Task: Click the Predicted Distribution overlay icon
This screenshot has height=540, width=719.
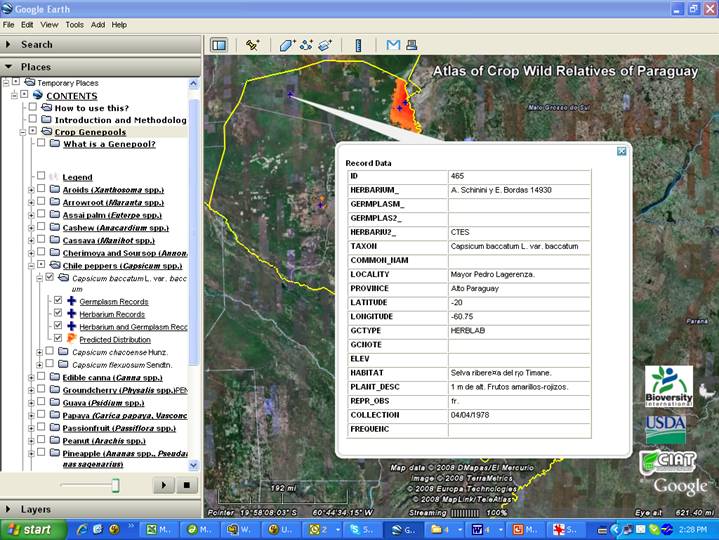Action: tap(72, 339)
